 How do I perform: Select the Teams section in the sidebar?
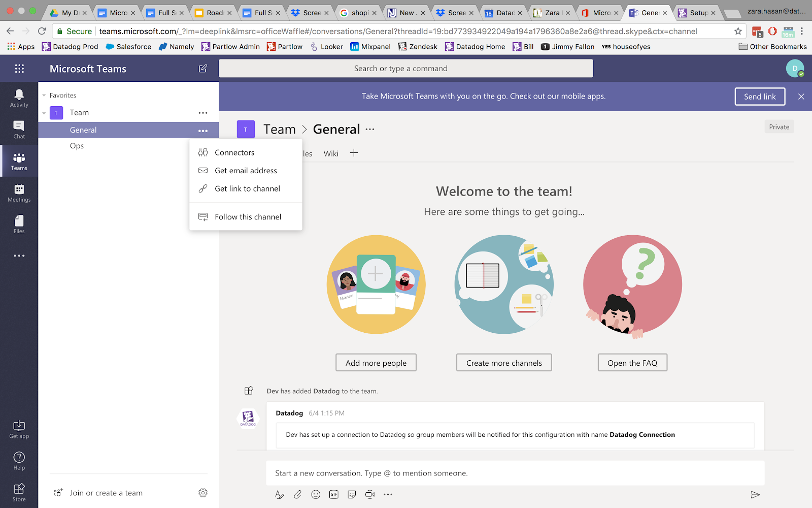19,161
